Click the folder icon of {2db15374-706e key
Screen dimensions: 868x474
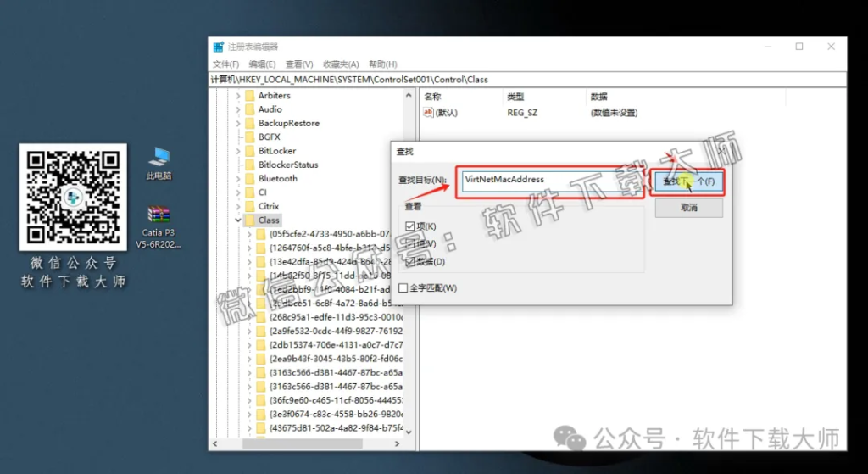(x=261, y=345)
